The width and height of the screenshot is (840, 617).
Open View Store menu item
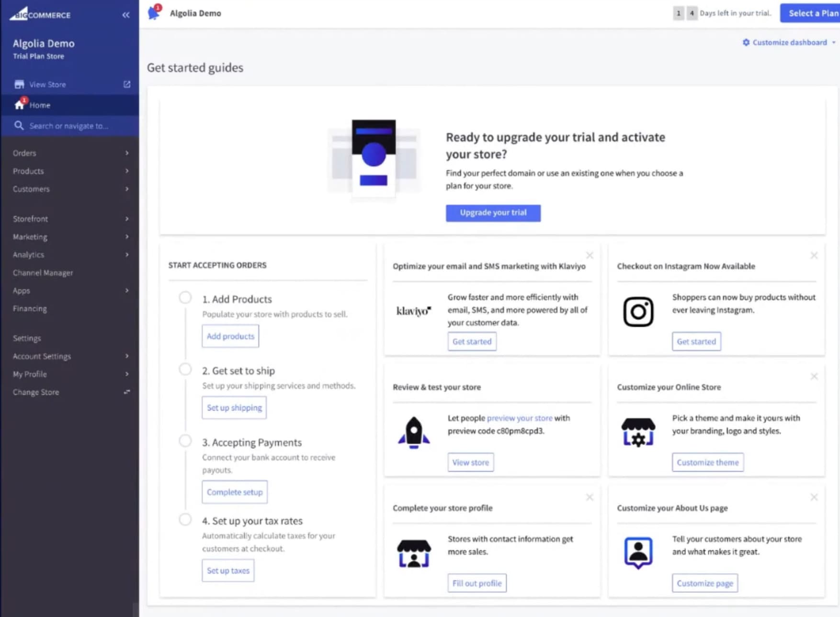coord(70,84)
